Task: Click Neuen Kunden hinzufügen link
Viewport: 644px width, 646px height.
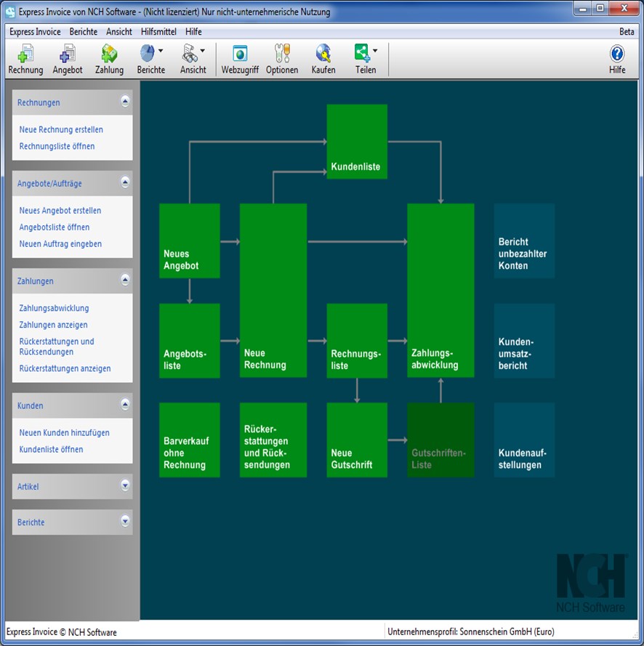Action: (64, 433)
